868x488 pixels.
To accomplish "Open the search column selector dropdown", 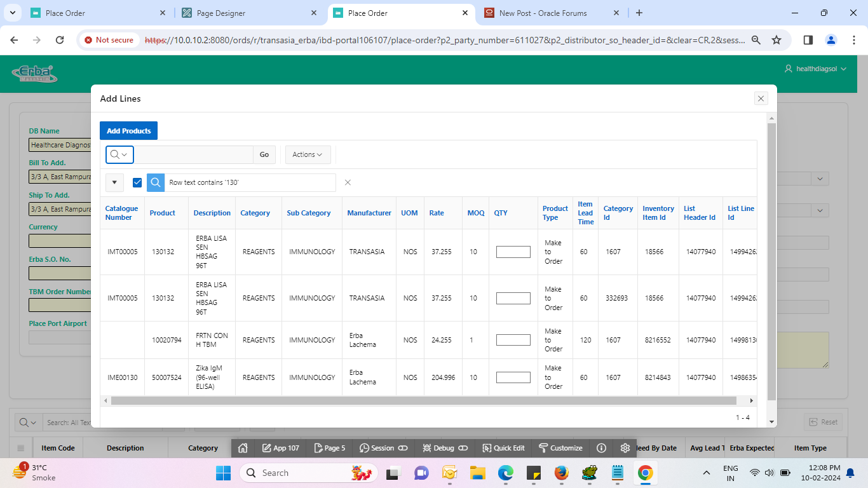I will (x=119, y=154).
